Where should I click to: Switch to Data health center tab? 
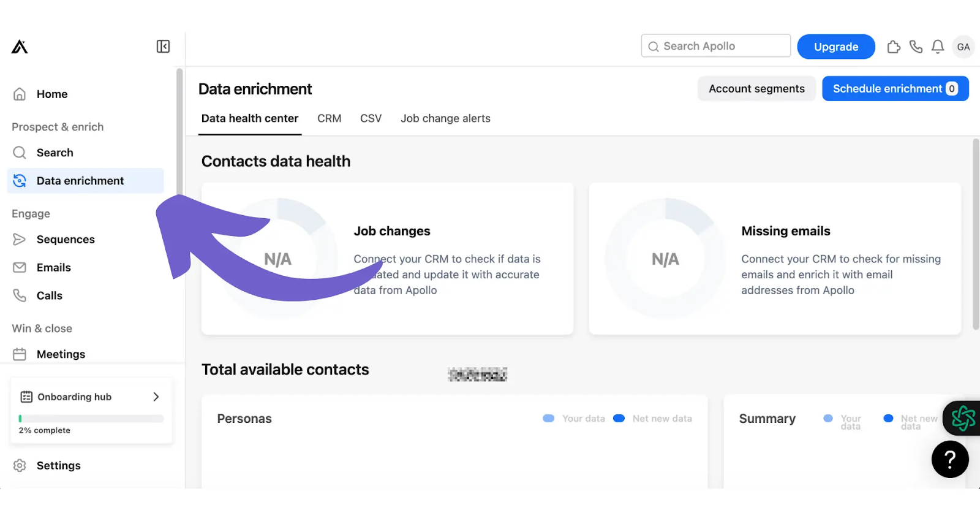pyautogui.click(x=250, y=119)
